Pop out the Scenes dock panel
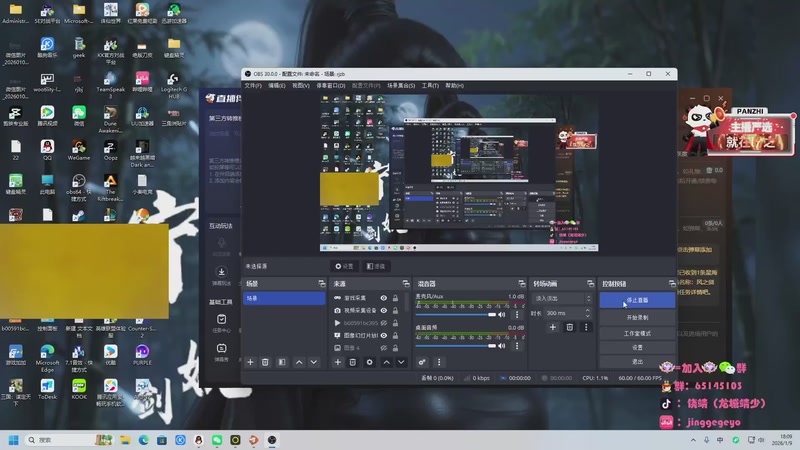This screenshot has height=450, width=800. point(321,284)
